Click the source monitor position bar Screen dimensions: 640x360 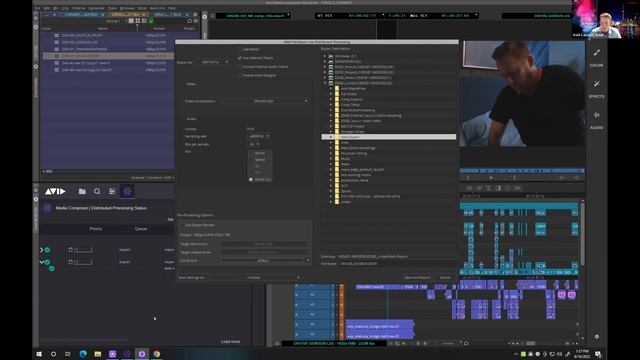[522, 171]
